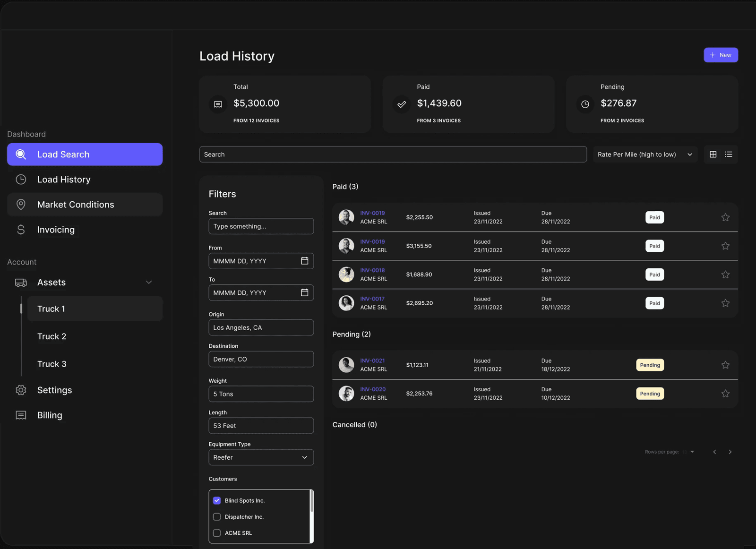Viewport: 756px width, 549px height.
Task: Open the To date calendar icon
Action: point(305,292)
